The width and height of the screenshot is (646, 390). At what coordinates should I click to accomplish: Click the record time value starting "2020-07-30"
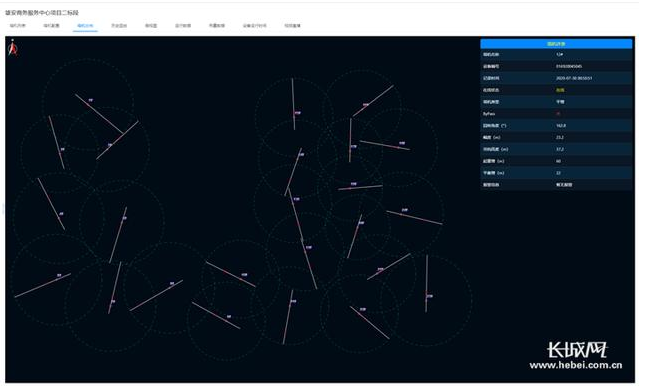coord(574,78)
